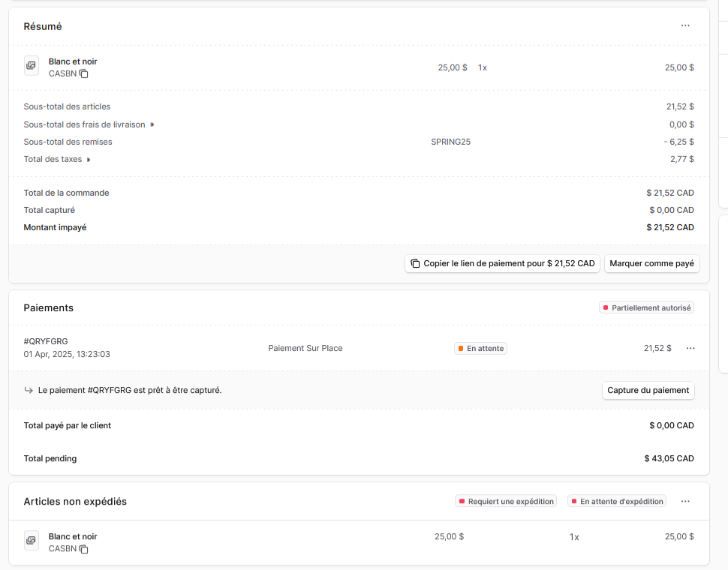Click the En attente payment status badge
The width and height of the screenshot is (728, 570).
click(x=480, y=349)
